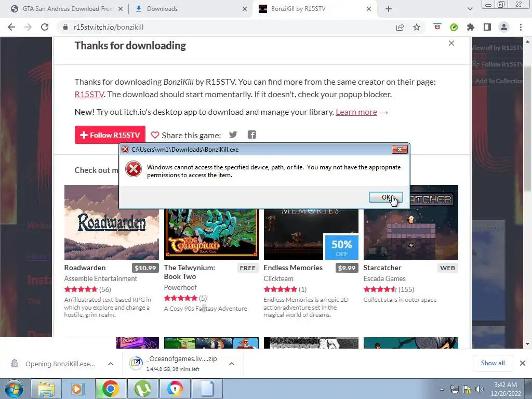Expand options for Oceanofgames zip download
Screen dimensions: 532x399
point(232,364)
